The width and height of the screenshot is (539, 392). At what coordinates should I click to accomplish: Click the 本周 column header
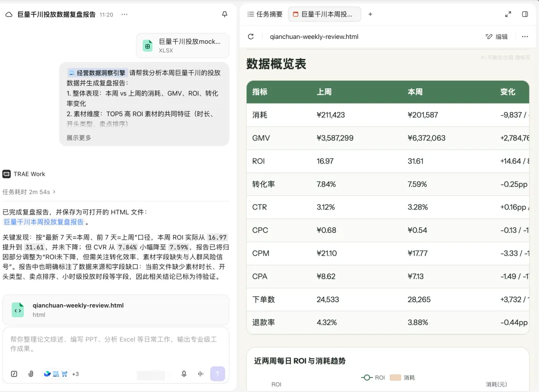[x=415, y=92]
